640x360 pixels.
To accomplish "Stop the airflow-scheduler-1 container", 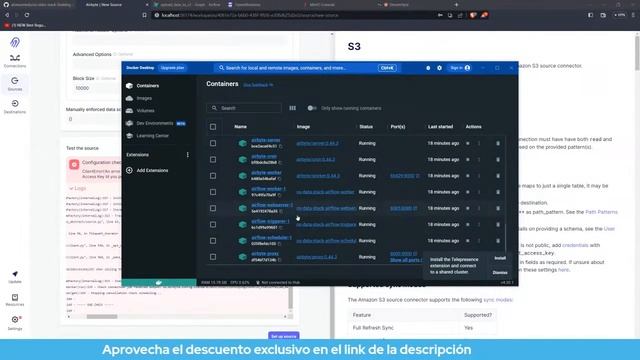I will pos(468,241).
